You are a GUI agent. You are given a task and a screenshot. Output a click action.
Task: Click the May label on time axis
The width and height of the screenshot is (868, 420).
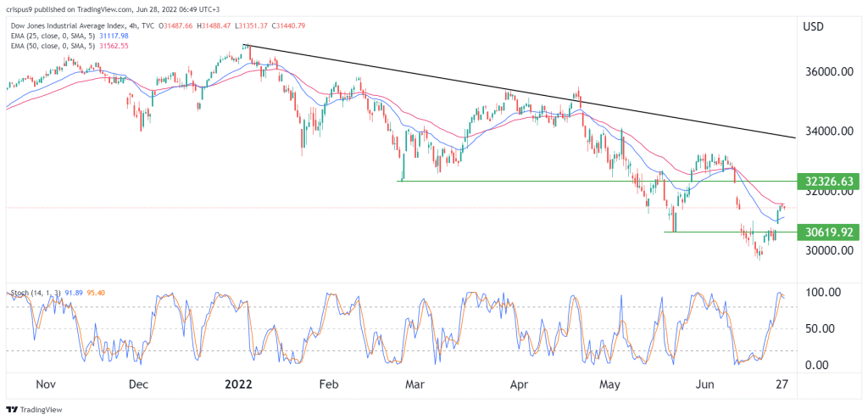[x=610, y=384]
